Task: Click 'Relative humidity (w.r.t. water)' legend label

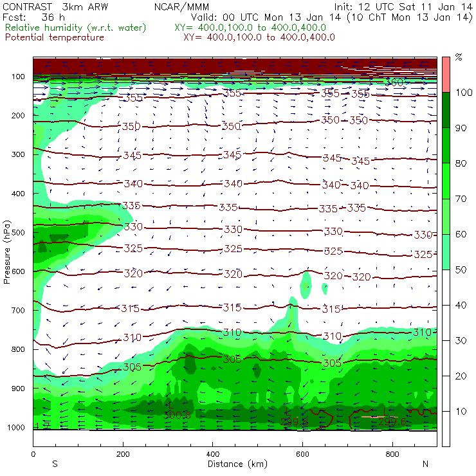Action: [76, 28]
